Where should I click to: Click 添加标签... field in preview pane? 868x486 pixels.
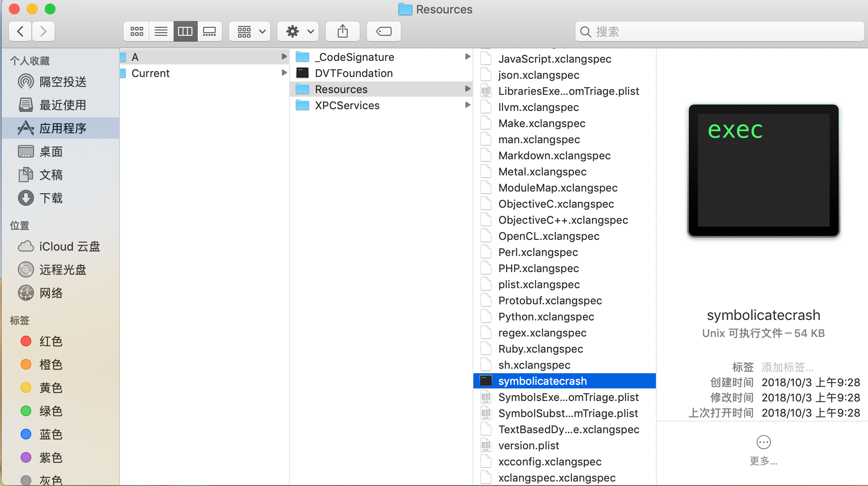[787, 367]
